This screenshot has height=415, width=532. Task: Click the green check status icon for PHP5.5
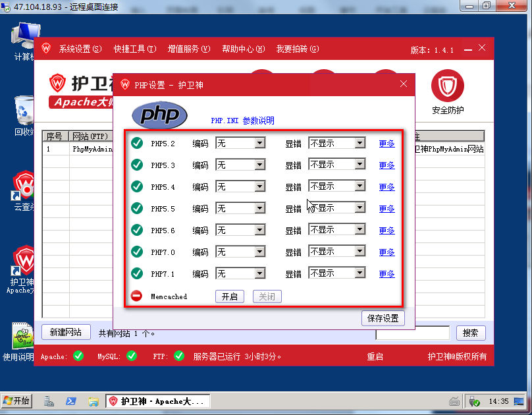[137, 208]
